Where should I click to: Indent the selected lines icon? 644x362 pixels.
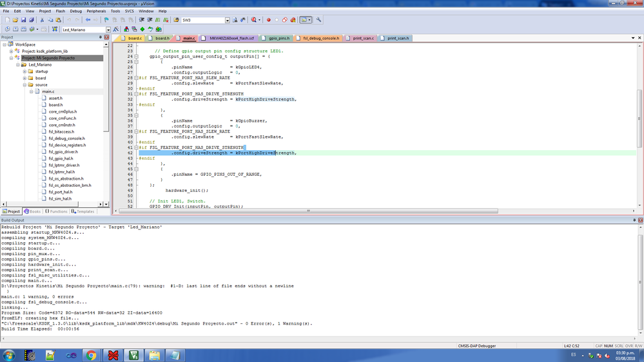point(141,20)
